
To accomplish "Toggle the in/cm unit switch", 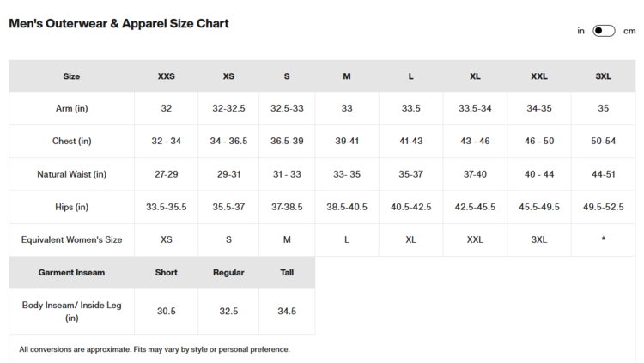I will (x=604, y=31).
